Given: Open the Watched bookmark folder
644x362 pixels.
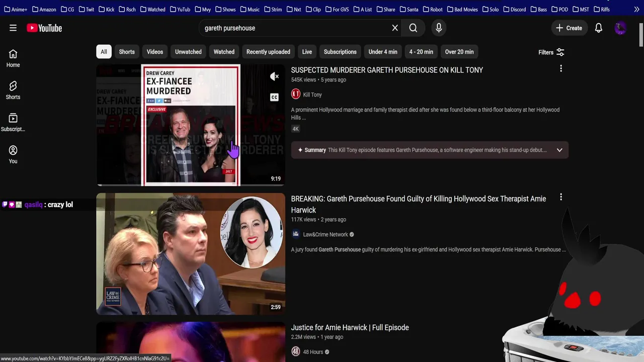Looking at the screenshot, I should click(153, 9).
